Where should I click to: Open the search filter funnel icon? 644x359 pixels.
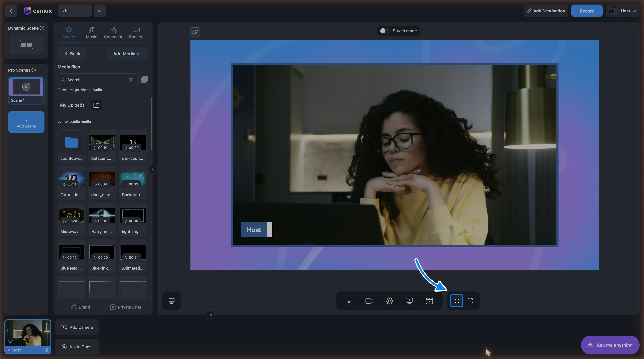point(131,80)
